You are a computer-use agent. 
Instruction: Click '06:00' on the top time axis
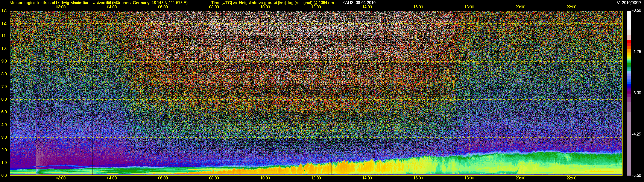[163, 7]
